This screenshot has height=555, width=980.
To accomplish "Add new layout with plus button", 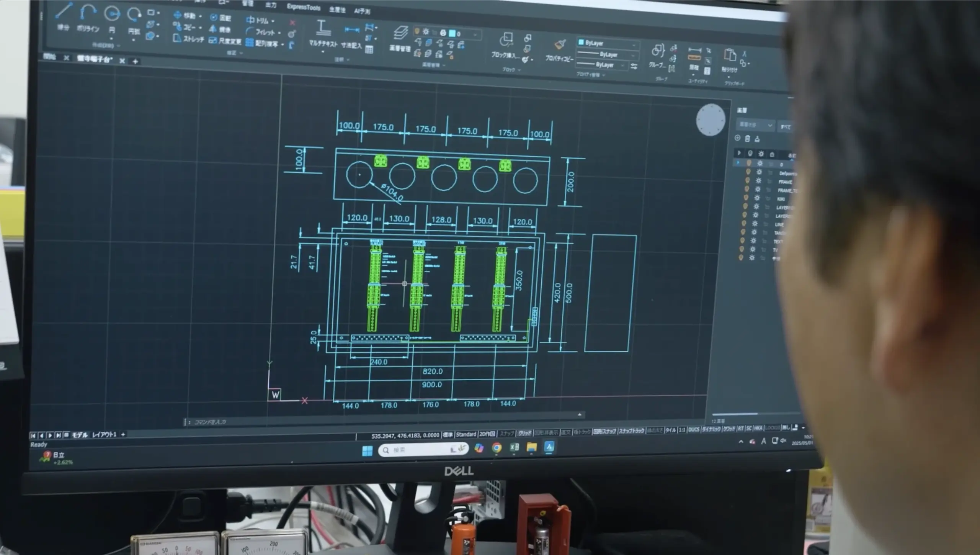I will coord(123,434).
